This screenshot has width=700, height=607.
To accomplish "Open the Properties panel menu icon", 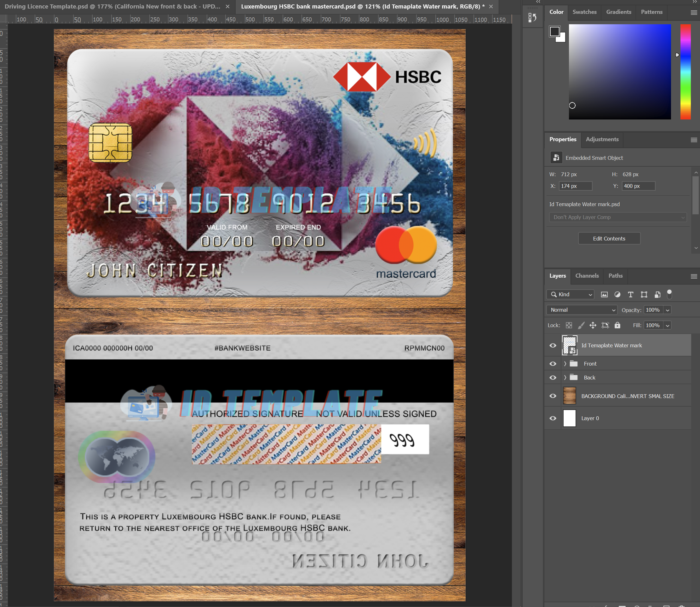I will pos(694,140).
